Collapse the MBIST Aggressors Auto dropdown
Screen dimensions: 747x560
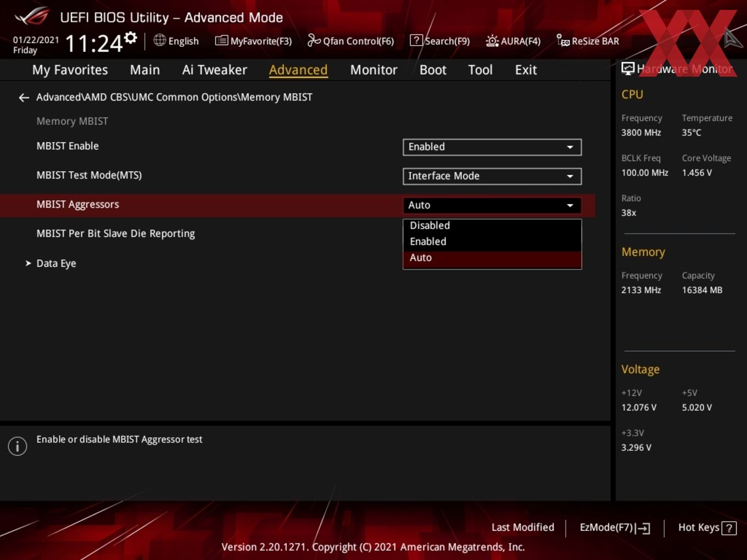(492, 205)
